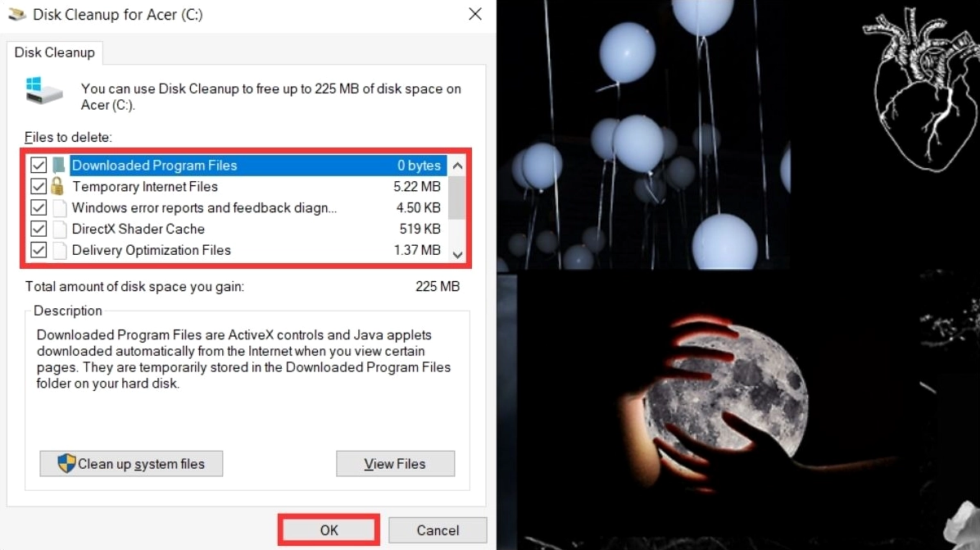Click the list scroll up arrow
This screenshot has height=550, width=980.
[457, 166]
